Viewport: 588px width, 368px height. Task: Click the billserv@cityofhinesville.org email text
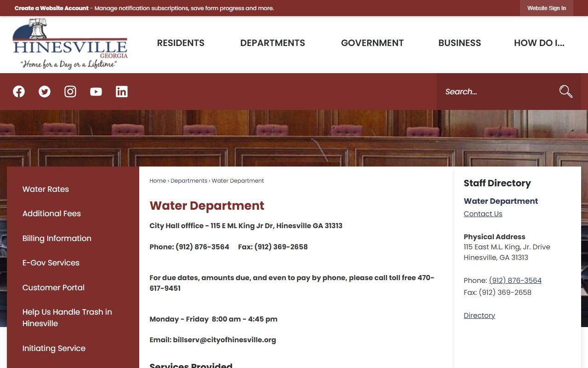[225, 340]
